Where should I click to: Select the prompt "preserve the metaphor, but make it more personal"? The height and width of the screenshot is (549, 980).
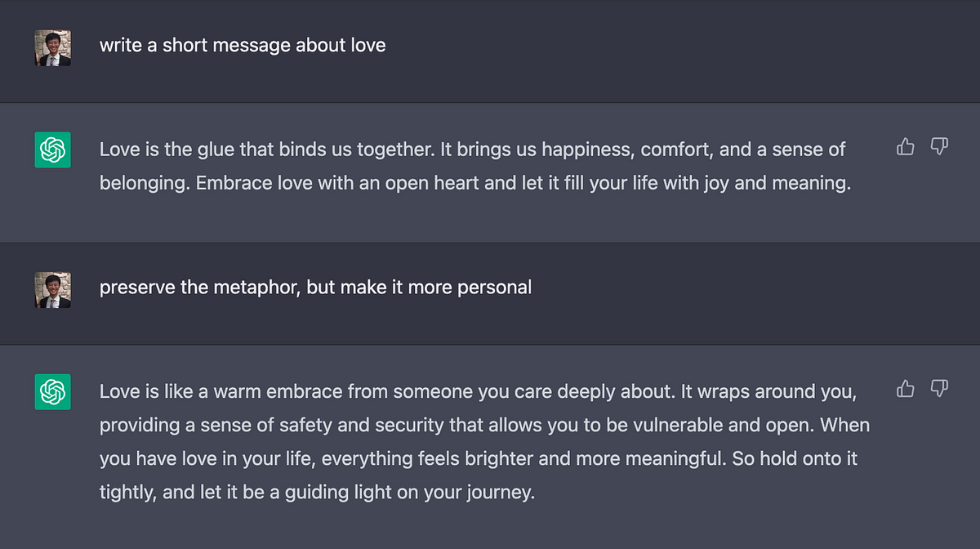[x=315, y=288]
